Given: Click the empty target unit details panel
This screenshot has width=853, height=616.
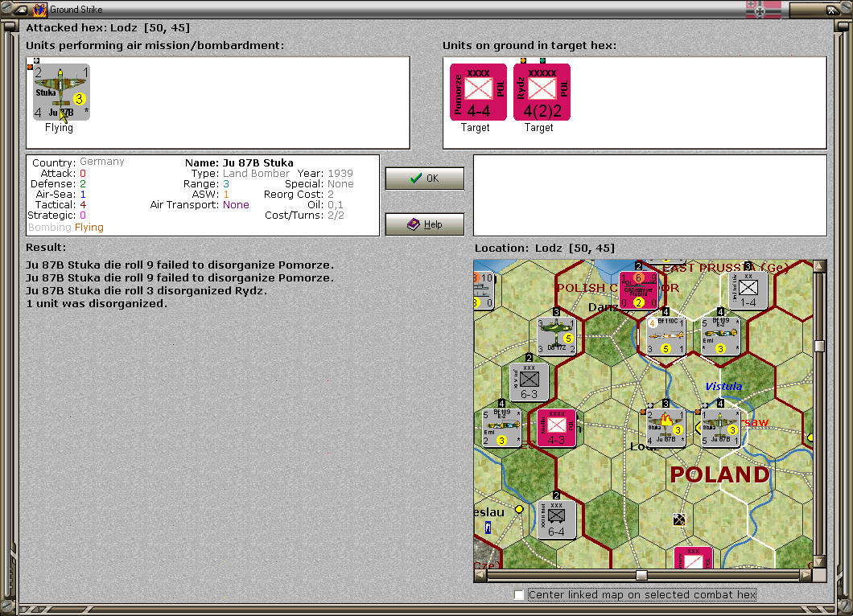Looking at the screenshot, I should point(650,195).
